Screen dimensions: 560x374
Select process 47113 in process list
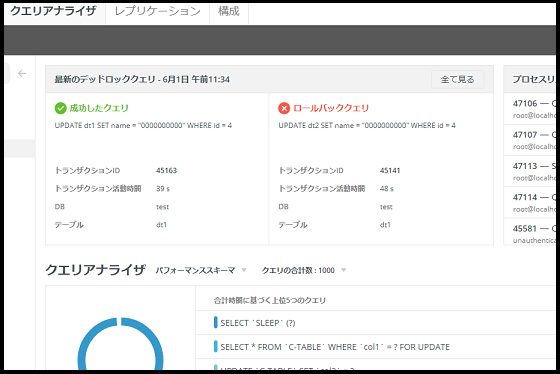530,171
